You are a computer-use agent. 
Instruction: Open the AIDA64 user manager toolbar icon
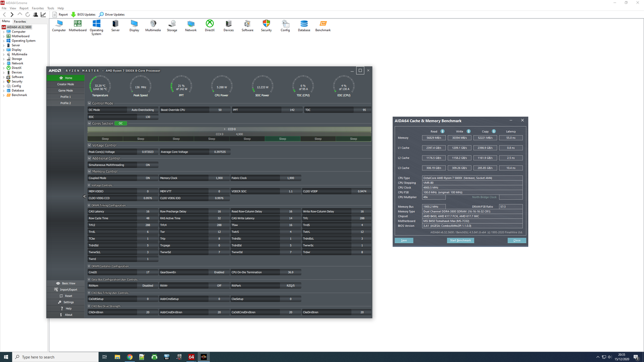click(36, 15)
